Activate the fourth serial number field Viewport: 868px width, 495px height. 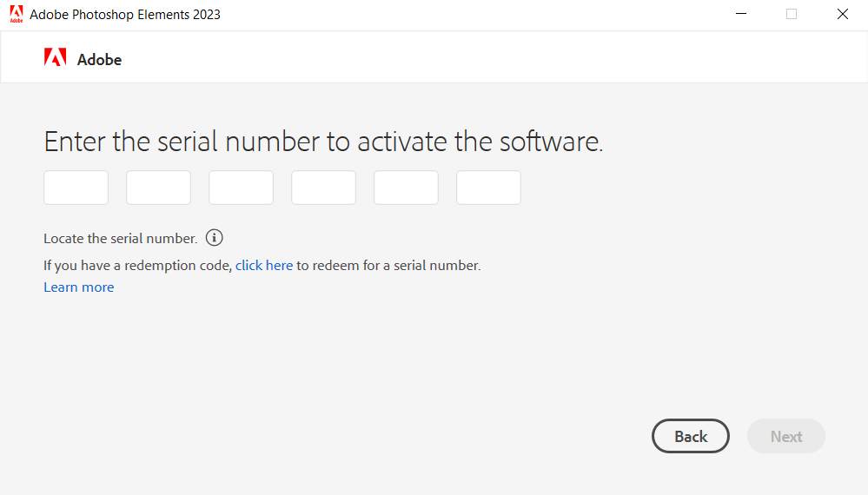pyautogui.click(x=323, y=188)
